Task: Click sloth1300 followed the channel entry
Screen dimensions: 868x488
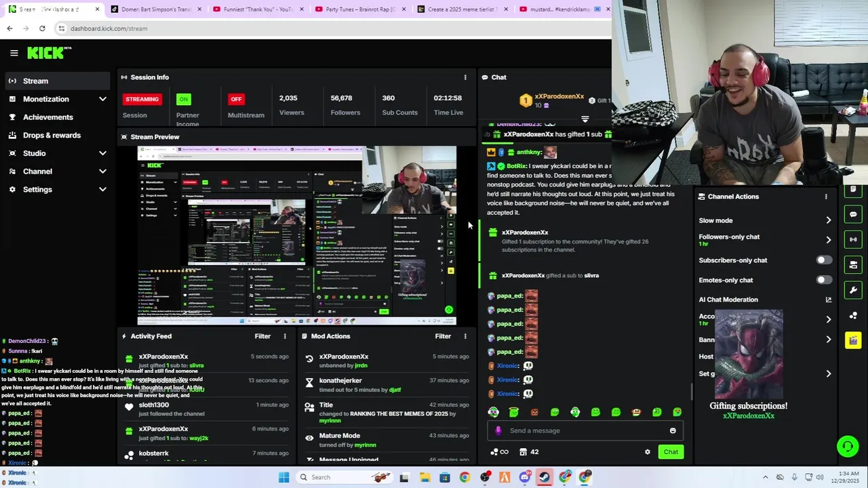Action: coord(207,409)
